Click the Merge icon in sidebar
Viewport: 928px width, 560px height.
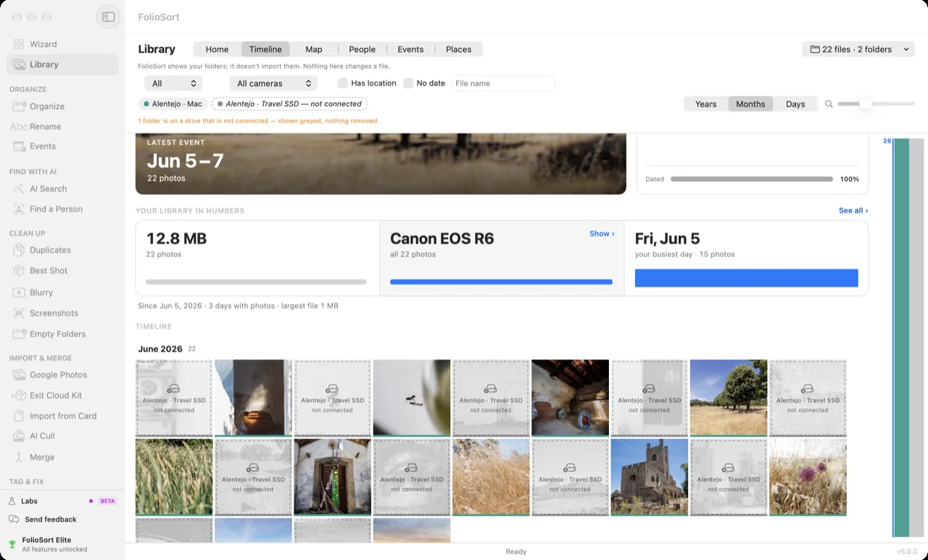point(19,457)
